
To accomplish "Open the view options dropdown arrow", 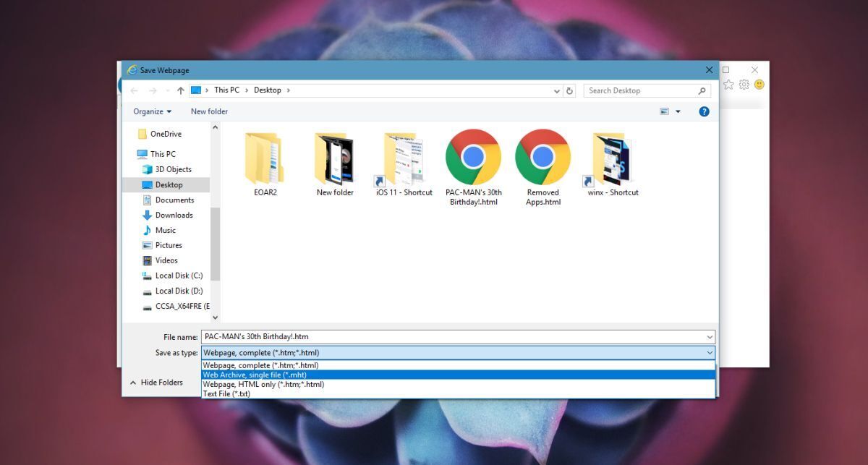I will tap(678, 111).
